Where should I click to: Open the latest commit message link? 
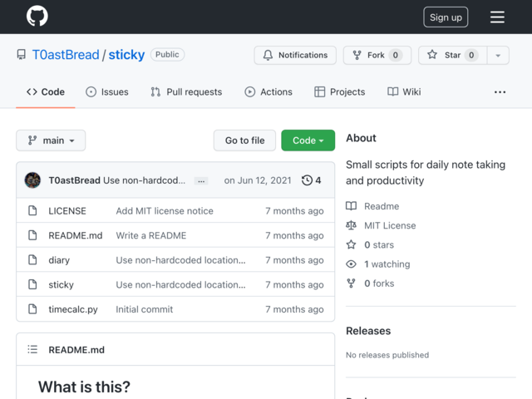[144, 180]
